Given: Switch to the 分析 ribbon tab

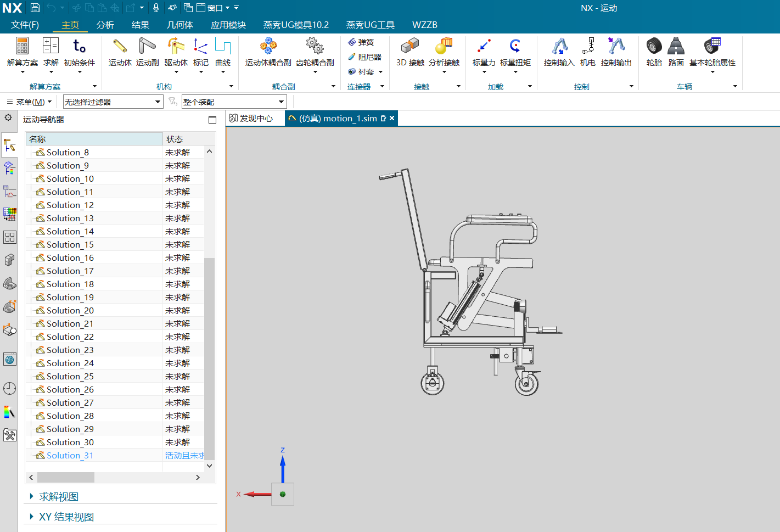Looking at the screenshot, I should [x=105, y=25].
